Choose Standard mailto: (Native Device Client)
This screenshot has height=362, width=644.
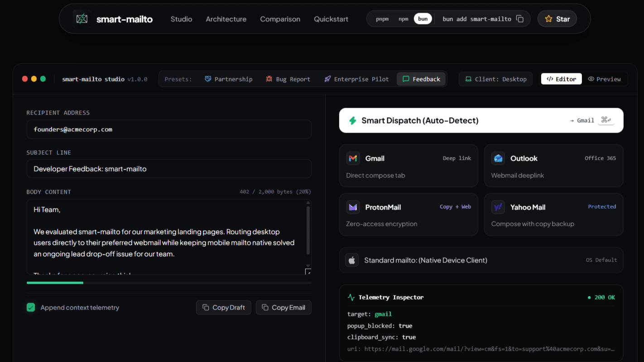click(x=481, y=260)
